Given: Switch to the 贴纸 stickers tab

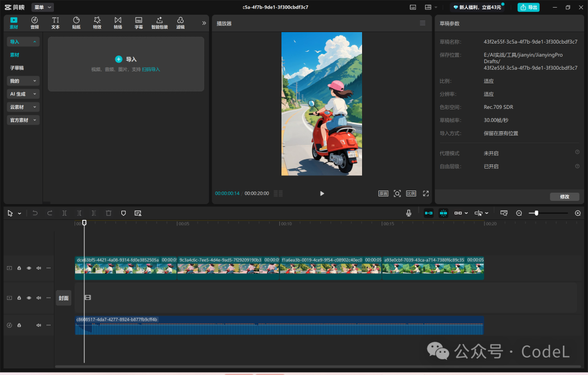Looking at the screenshot, I should click(76, 23).
